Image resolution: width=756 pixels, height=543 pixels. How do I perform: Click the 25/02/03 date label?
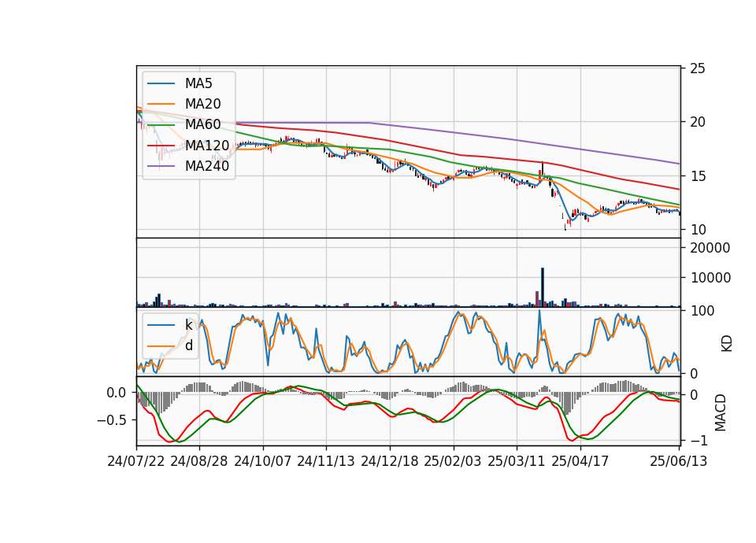(x=453, y=461)
